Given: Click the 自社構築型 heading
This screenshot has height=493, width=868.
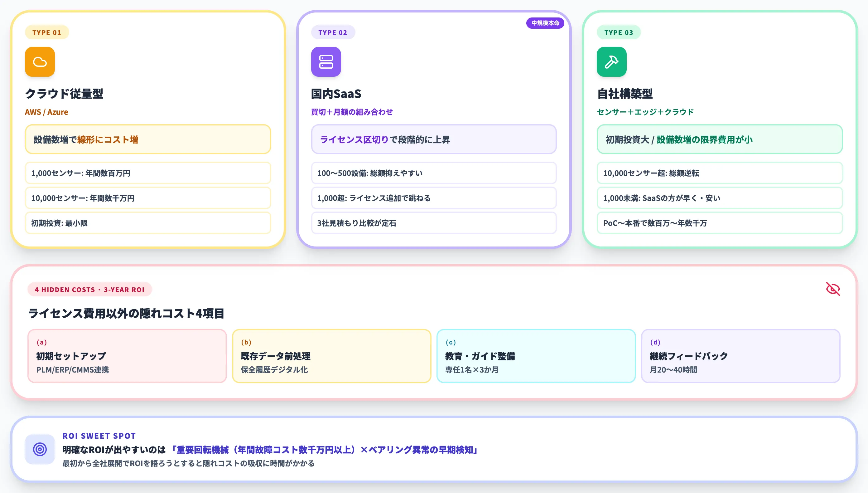Looking at the screenshot, I should pyautogui.click(x=625, y=94).
